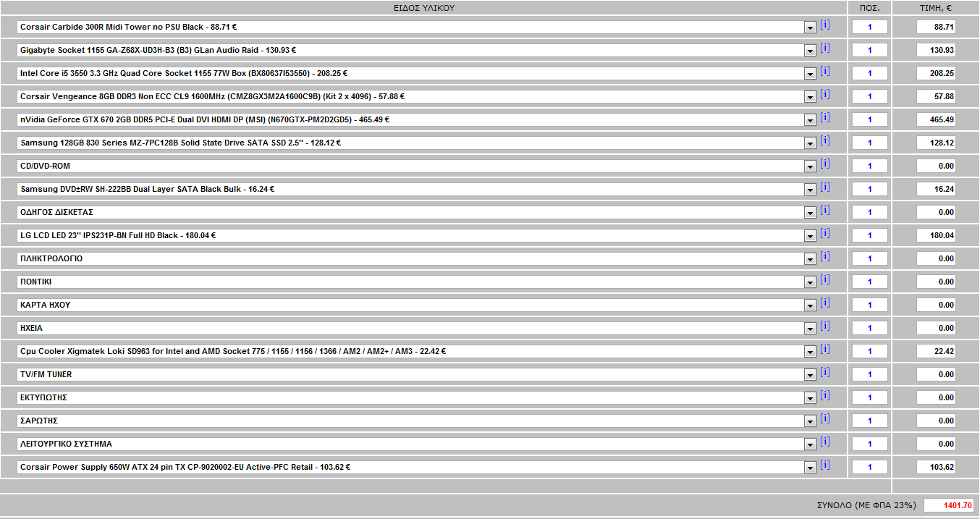980x519 pixels.
Task: Open the ΛΕΙΤΟΥΡΓΙΚΟ ΣΥΣΤΗΜΑ dropdown
Action: click(x=810, y=444)
